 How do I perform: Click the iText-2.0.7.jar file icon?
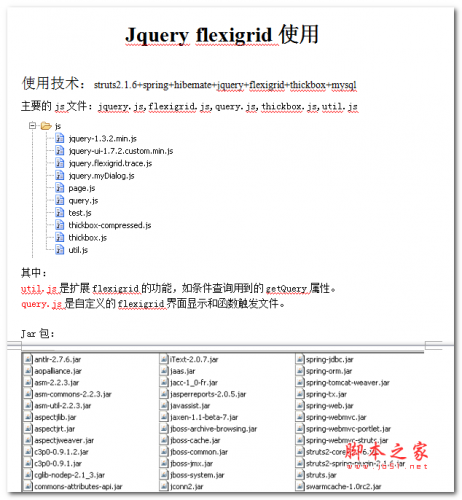click(164, 359)
